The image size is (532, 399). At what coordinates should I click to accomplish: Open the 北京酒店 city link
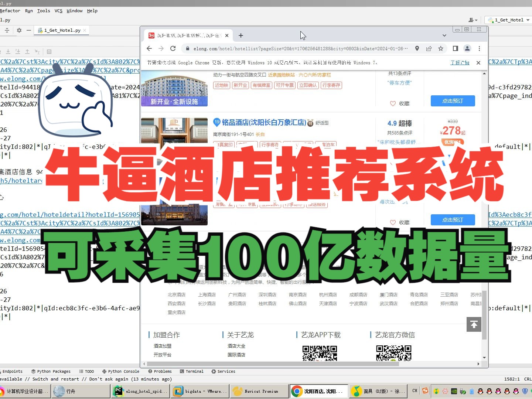[177, 294]
